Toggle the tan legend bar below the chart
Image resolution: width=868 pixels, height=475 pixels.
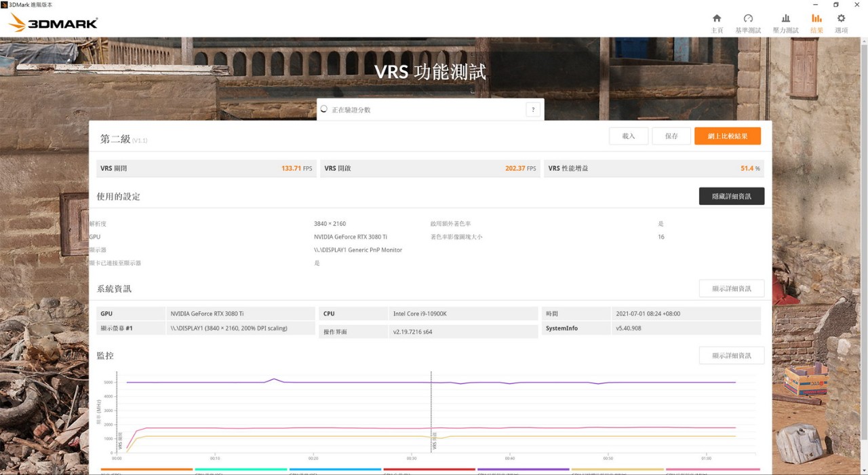click(618, 470)
